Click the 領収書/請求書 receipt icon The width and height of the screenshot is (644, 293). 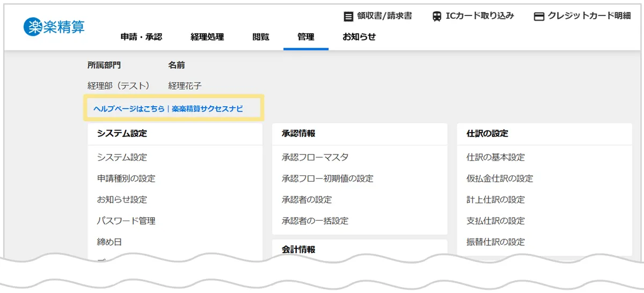(x=349, y=16)
